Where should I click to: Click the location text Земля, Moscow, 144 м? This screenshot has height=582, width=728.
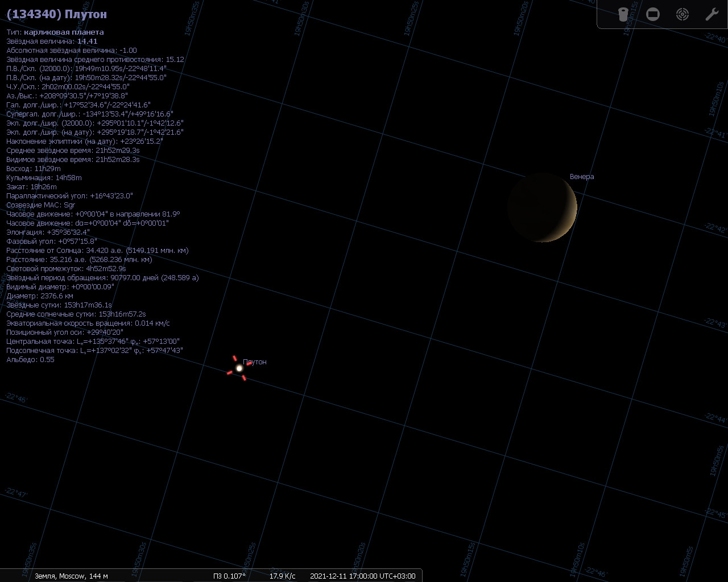(71, 576)
